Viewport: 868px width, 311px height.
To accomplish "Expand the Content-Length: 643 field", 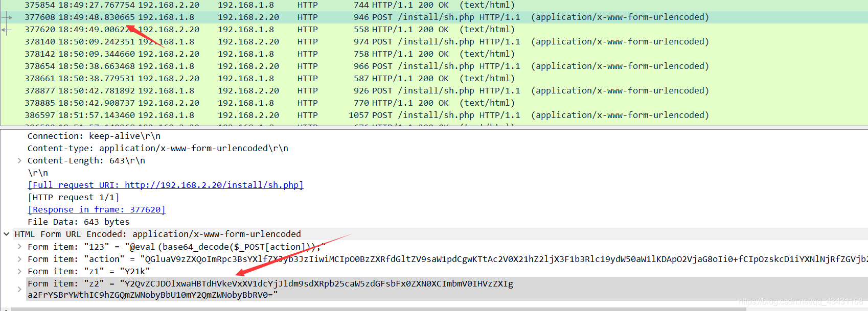I will [x=19, y=160].
